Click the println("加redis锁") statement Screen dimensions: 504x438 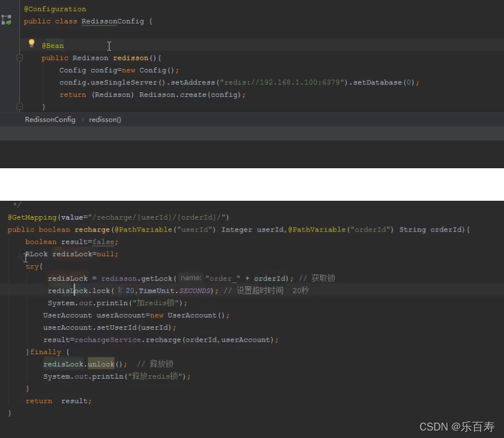[x=117, y=303]
